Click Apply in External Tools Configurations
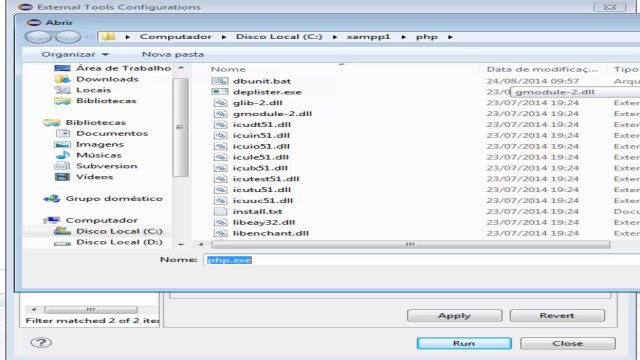640x360 pixels. pos(454,316)
